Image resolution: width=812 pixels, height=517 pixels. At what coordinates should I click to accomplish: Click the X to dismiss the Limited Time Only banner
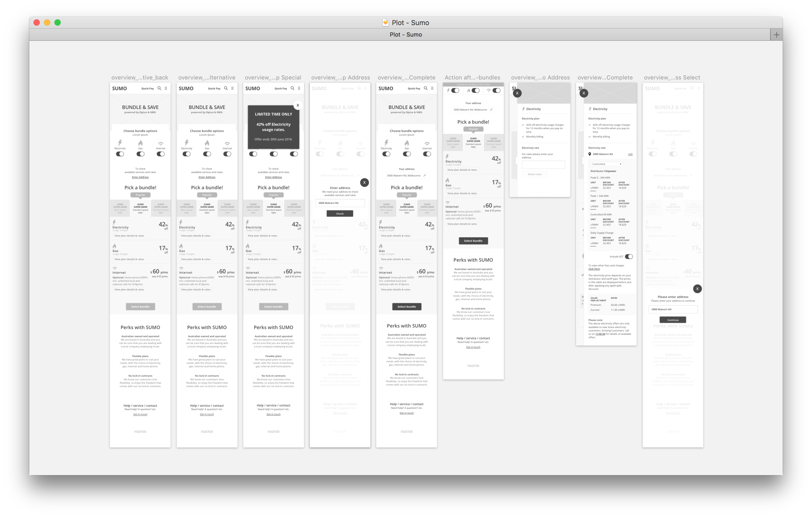pos(298,105)
